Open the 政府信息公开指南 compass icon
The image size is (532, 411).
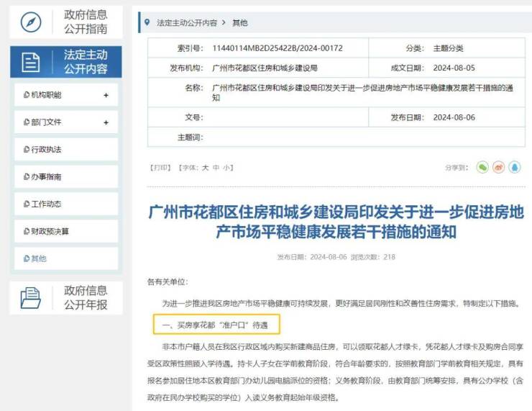coord(31,22)
